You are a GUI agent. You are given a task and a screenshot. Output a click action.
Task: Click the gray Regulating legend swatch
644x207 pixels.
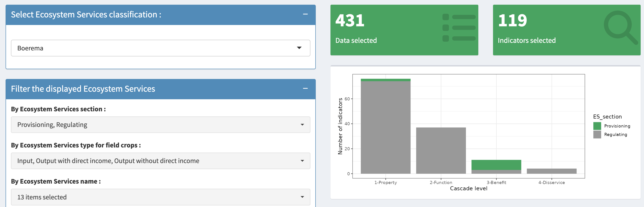597,135
